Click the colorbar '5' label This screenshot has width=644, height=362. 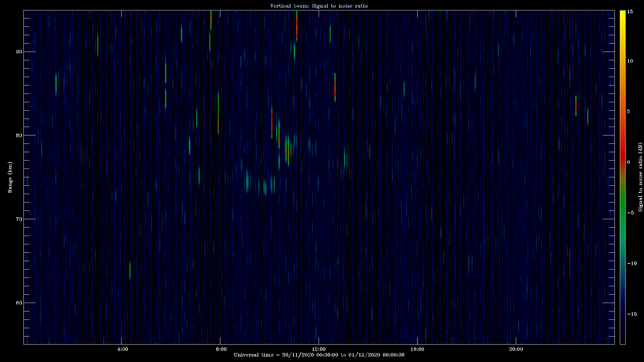tap(629, 112)
